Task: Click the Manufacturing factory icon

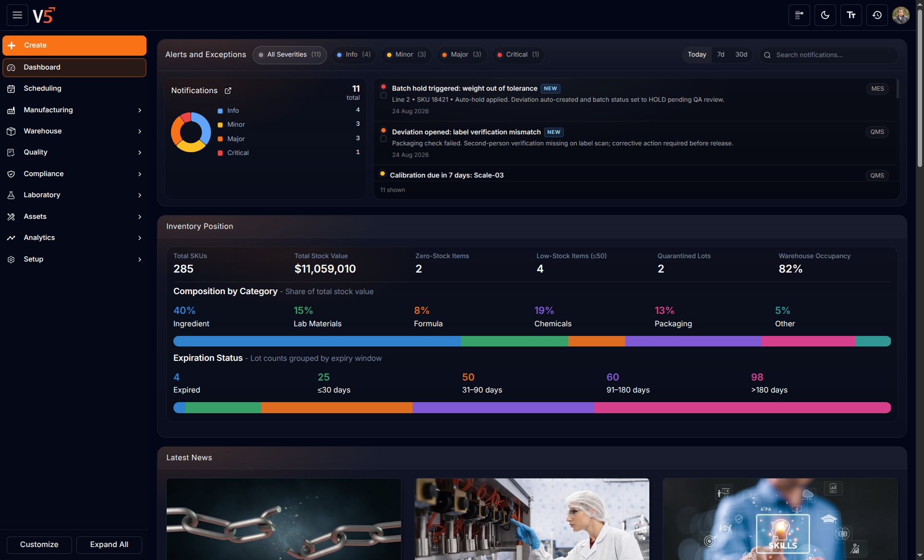Action: [11, 110]
